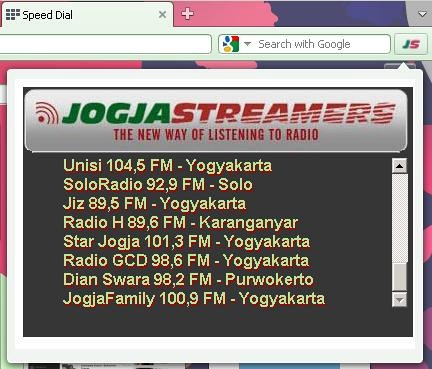Play JogjaFamily 100,9 FM - Yogyakarta

[194, 298]
